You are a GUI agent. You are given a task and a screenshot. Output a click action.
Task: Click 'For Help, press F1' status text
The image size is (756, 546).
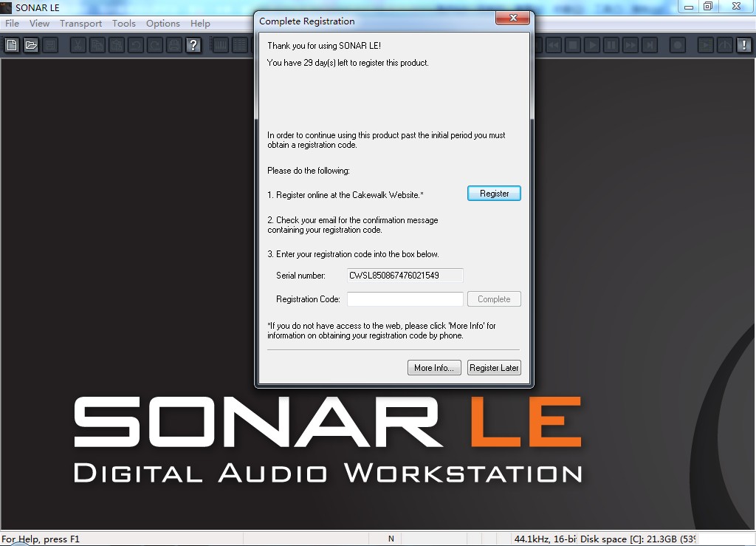[x=41, y=539]
